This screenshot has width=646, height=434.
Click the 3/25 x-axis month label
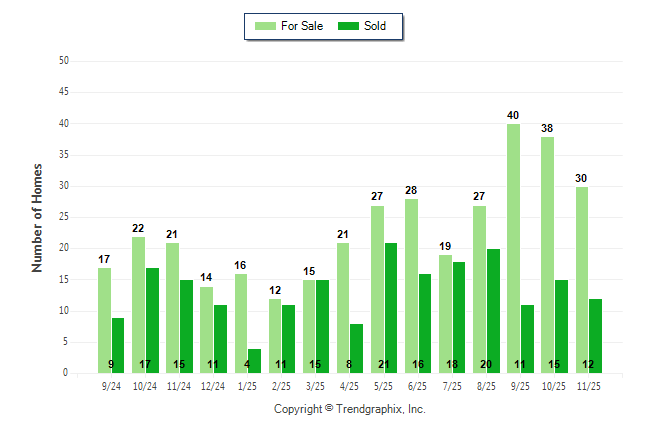click(x=316, y=386)
